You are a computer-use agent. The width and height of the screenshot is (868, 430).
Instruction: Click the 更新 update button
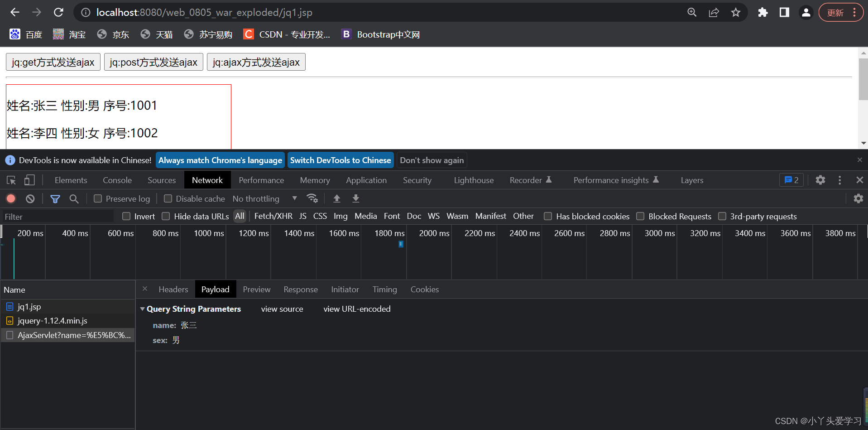pos(840,12)
